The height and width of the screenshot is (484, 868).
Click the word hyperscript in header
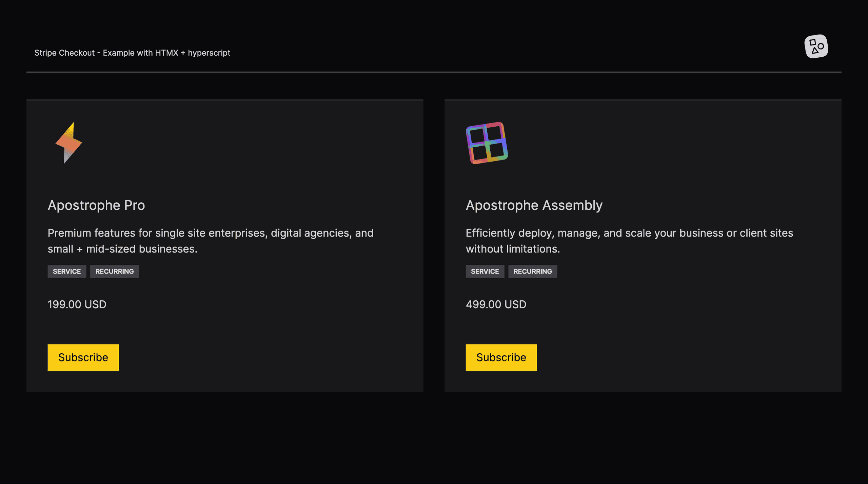(x=209, y=53)
